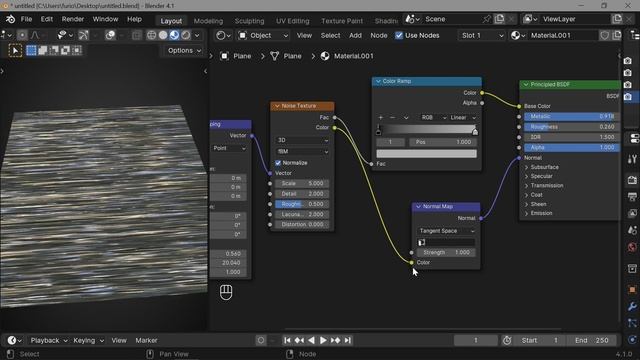Toggle the auto keying record button
Image resolution: width=640 pixels, height=360 pixels.
pos(261,340)
